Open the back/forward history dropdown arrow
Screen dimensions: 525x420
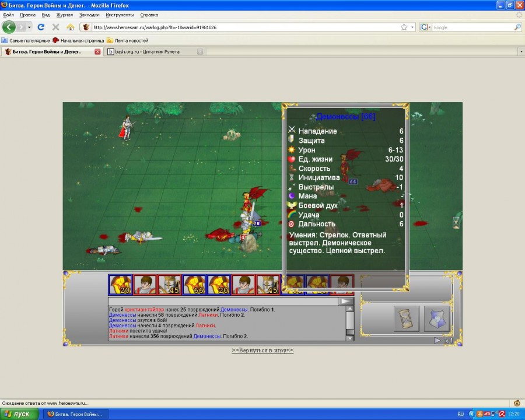pyautogui.click(x=30, y=27)
